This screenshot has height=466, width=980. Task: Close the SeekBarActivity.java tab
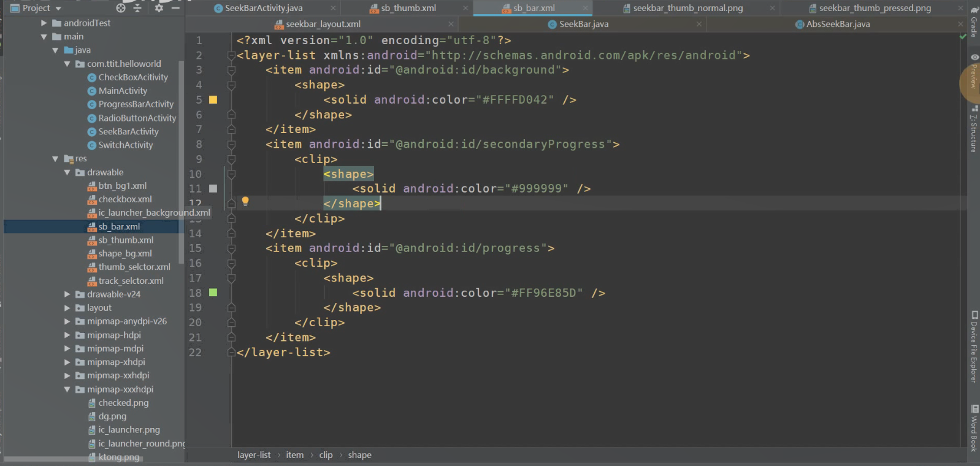coord(334,8)
